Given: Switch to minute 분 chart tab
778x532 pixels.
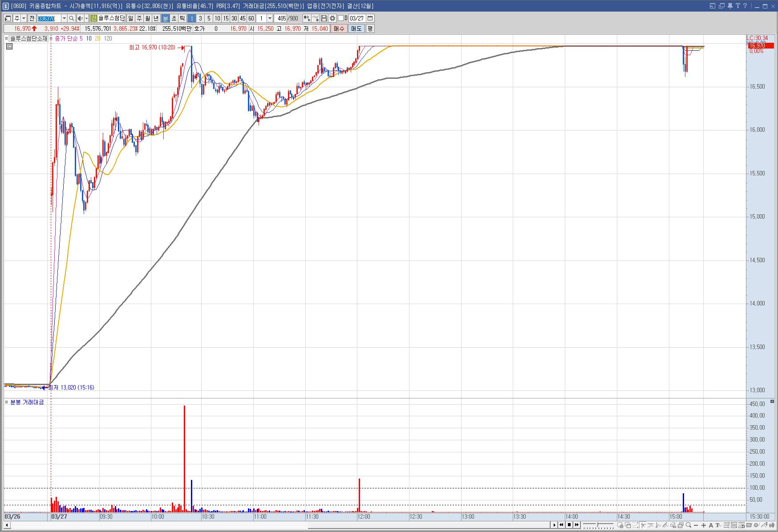Looking at the screenshot, I should click(166, 18).
